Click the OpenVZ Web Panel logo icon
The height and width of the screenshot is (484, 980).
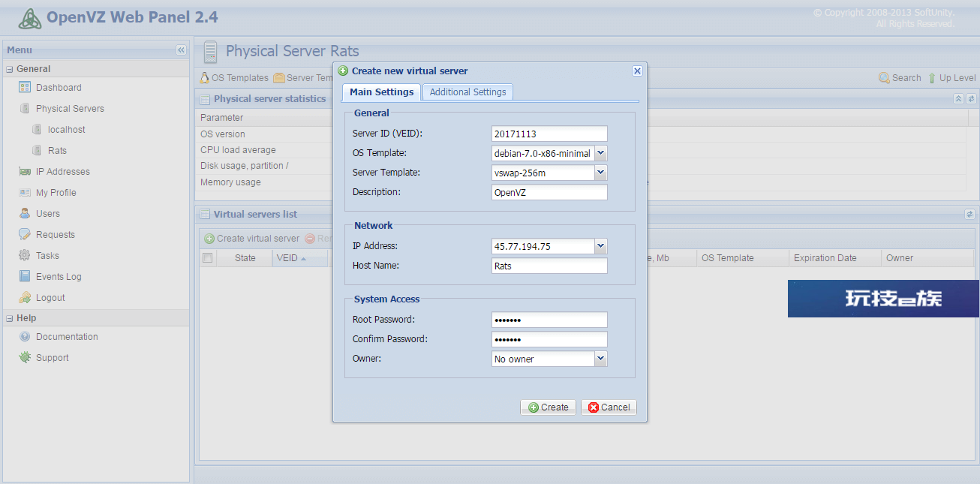(x=30, y=18)
